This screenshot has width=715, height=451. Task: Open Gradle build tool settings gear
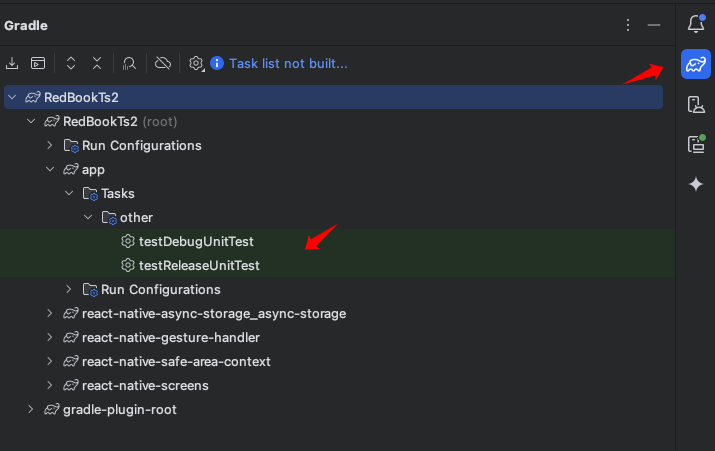click(x=196, y=63)
